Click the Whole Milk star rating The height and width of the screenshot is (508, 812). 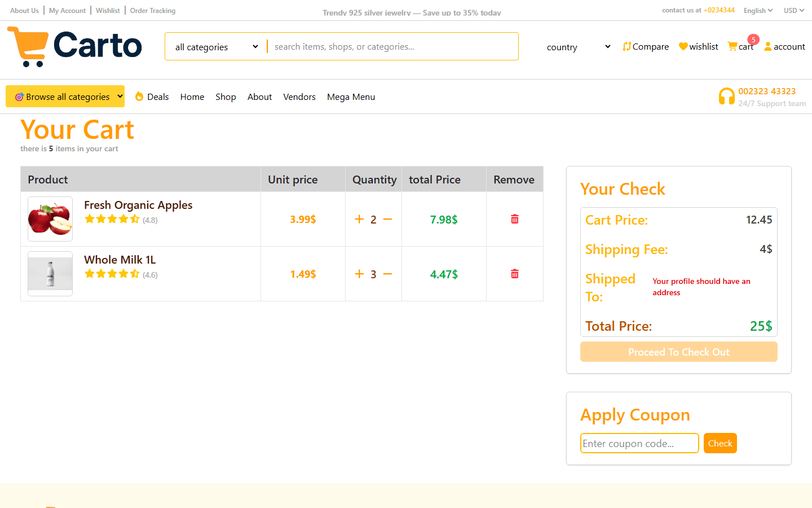[x=112, y=274]
